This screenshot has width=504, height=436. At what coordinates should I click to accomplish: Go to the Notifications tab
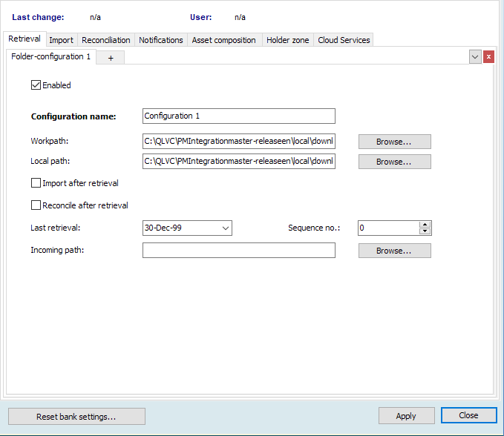(160, 40)
